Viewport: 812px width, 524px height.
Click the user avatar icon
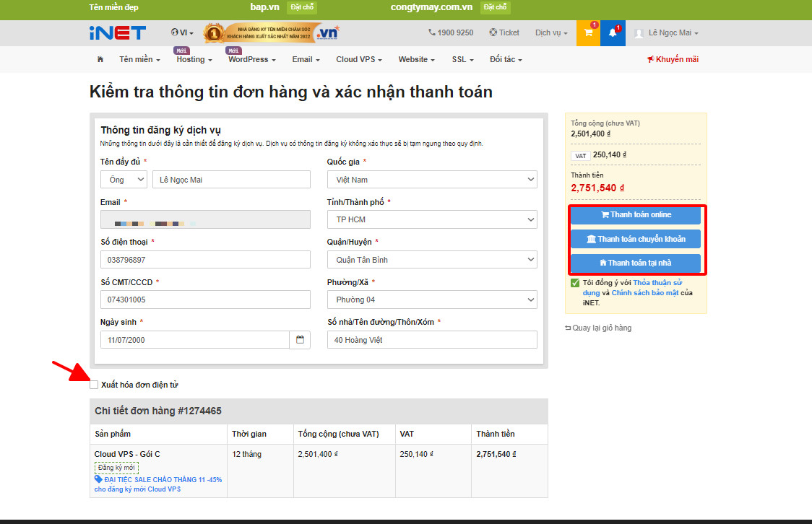click(639, 33)
